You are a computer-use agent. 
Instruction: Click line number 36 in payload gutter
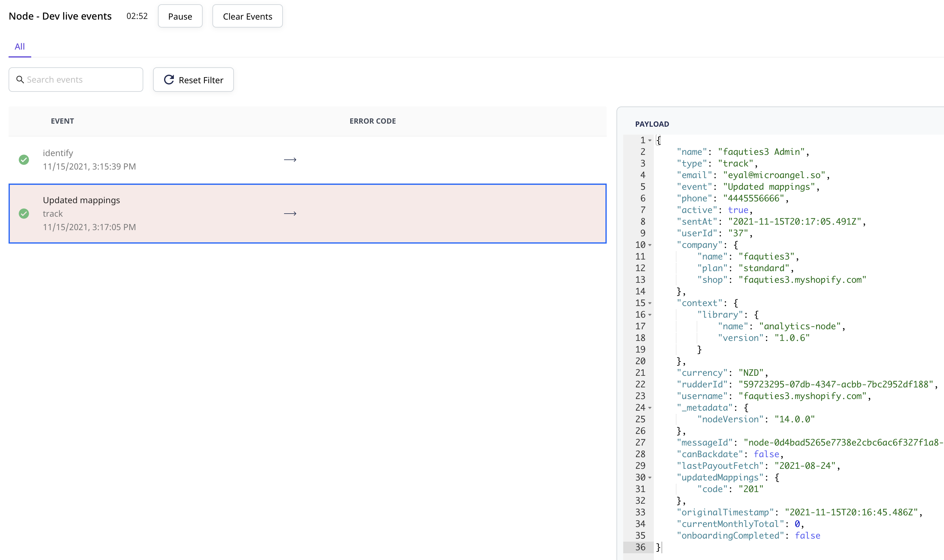point(640,547)
